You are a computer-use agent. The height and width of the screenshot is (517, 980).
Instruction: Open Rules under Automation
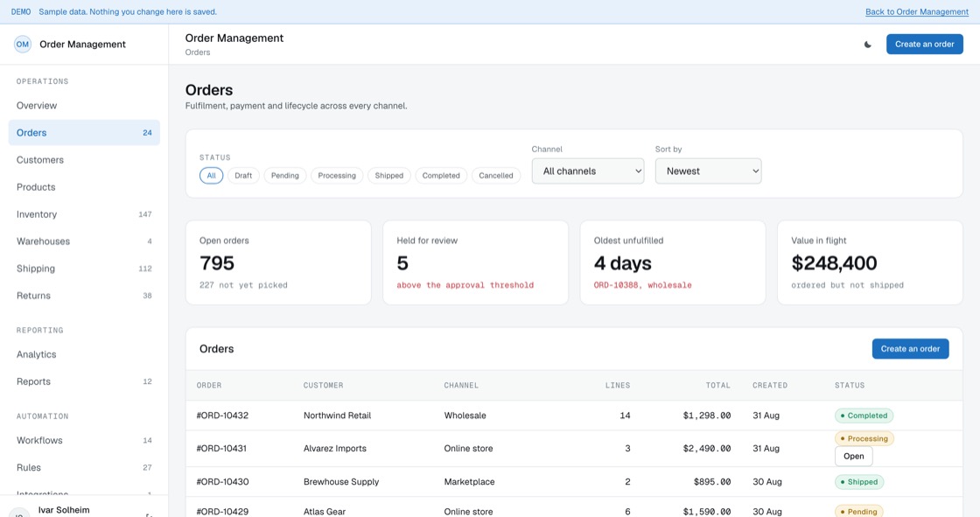point(84,468)
